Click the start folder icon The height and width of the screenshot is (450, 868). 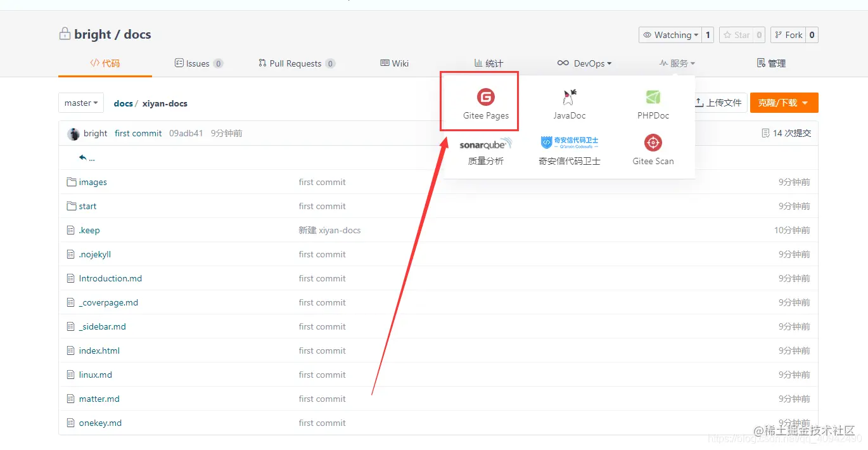[x=71, y=206]
